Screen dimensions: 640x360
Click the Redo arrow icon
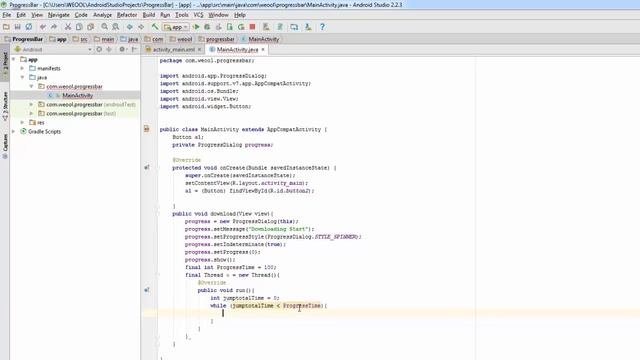tap(54, 27)
